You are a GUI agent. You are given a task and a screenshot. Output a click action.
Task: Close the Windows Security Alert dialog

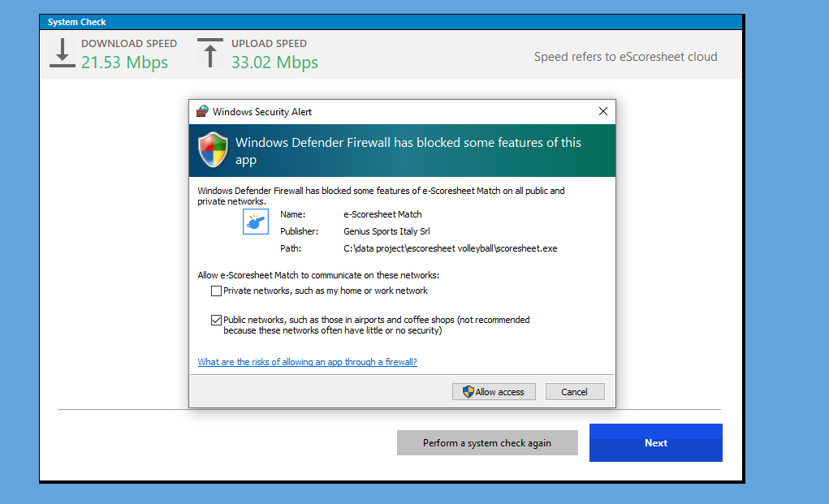click(x=603, y=111)
